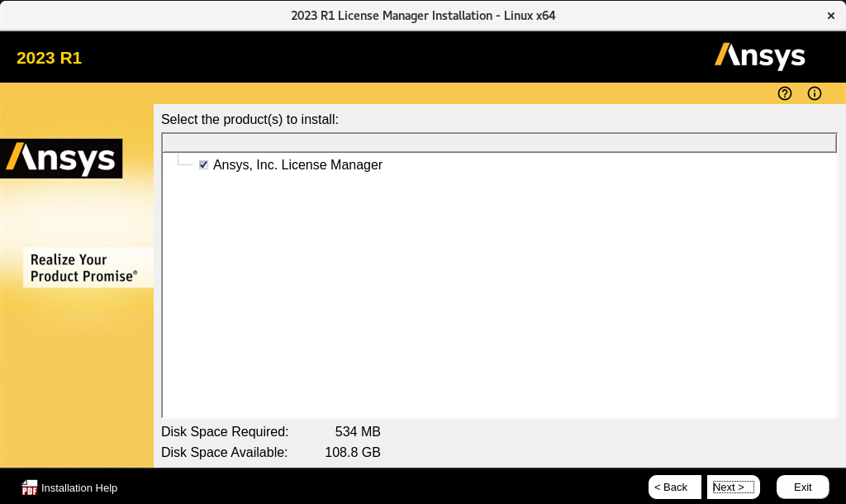The height and width of the screenshot is (504, 846).
Task: Click the '534 MB' disk space required value
Action: (x=358, y=431)
